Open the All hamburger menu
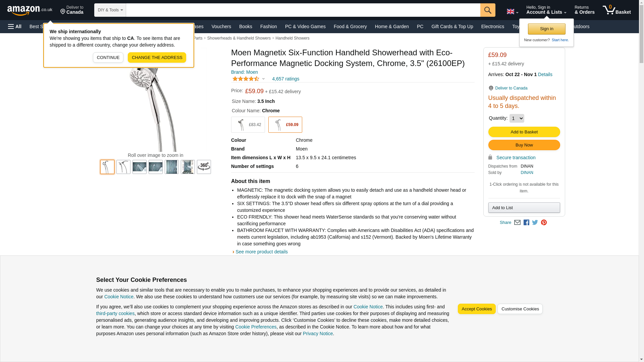The height and width of the screenshot is (362, 644). (15, 26)
